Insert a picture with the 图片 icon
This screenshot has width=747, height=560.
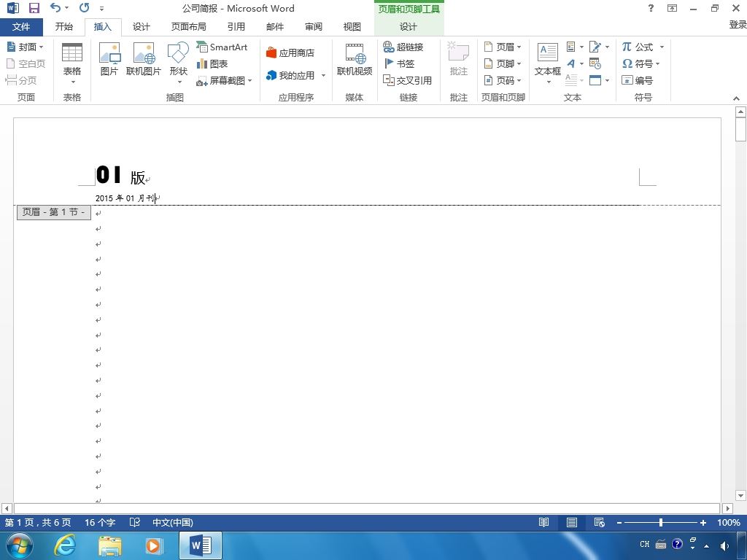pos(109,60)
